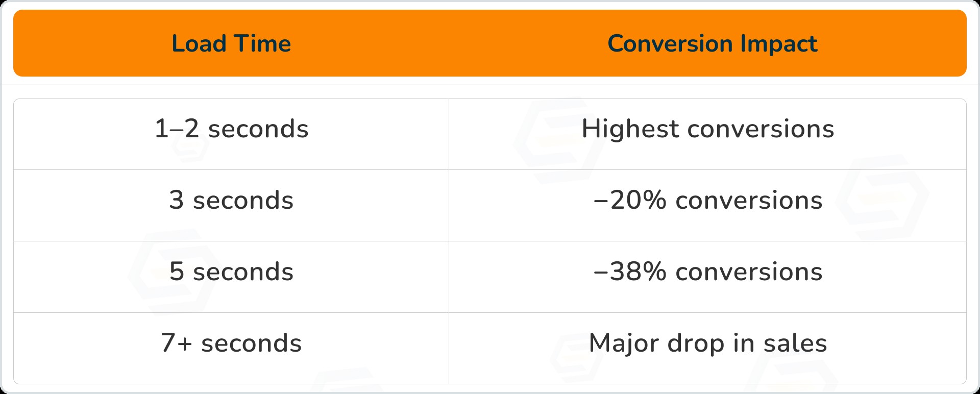Select the 3 seconds cell
Image resolution: width=980 pixels, height=394 pixels.
pos(231,200)
